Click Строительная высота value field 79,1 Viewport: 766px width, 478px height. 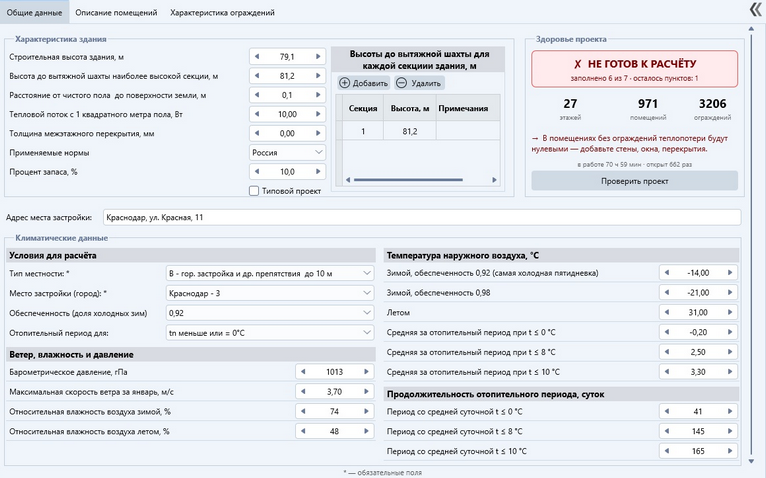click(x=287, y=57)
